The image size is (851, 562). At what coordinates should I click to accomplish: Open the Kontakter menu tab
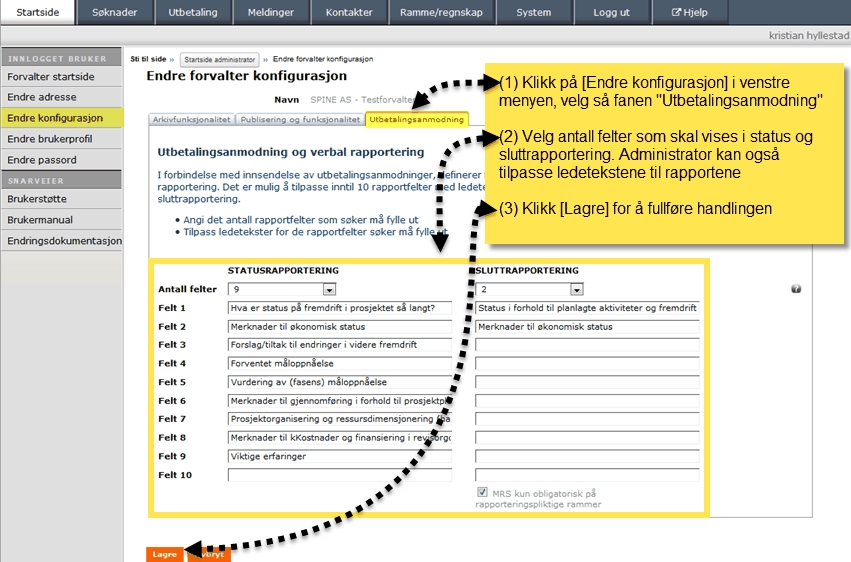(x=349, y=12)
